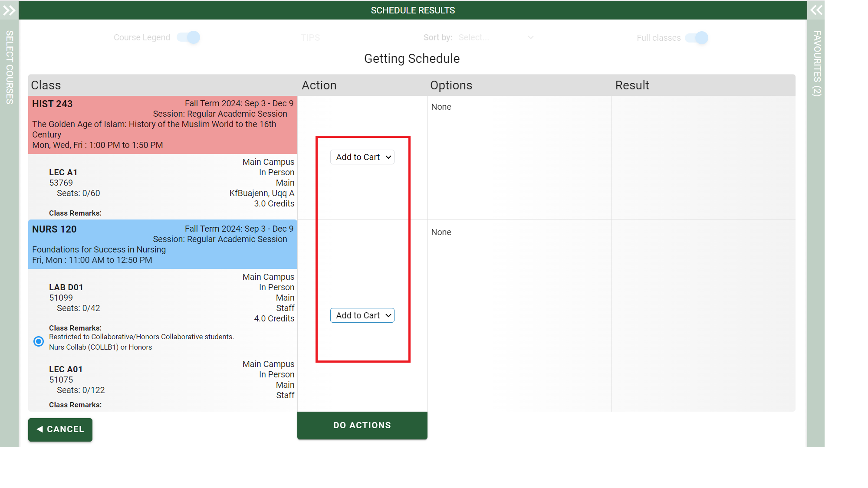
Task: Click the HIST 243 red course header
Action: pos(163,124)
